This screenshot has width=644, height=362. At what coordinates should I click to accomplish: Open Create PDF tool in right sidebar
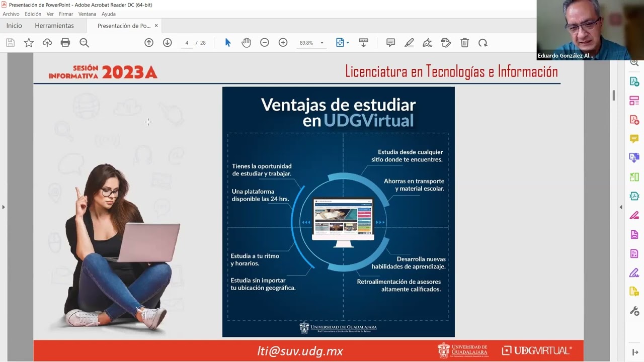pos(634,120)
